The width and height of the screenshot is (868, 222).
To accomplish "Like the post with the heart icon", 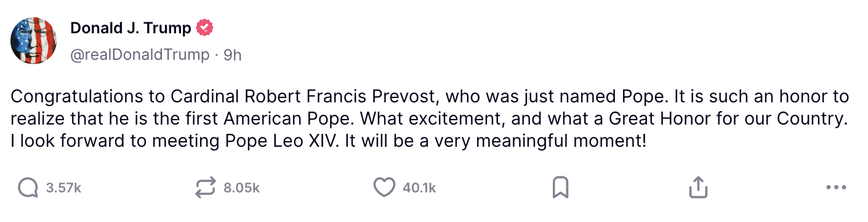I will click(x=385, y=188).
